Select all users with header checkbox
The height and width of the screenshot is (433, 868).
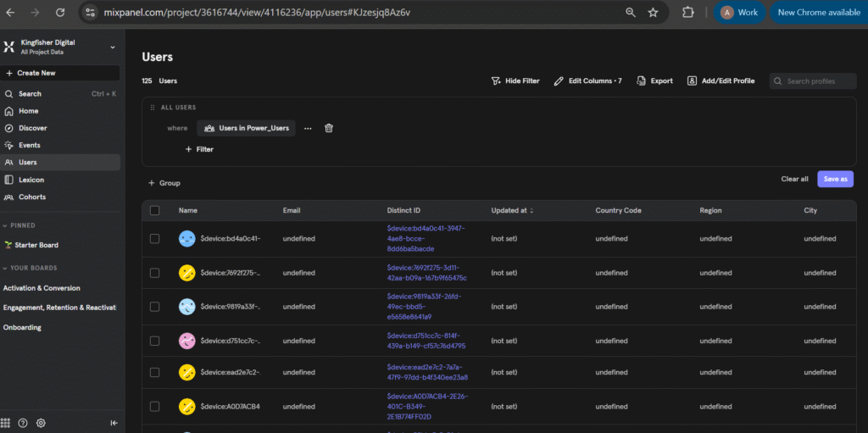(x=155, y=210)
